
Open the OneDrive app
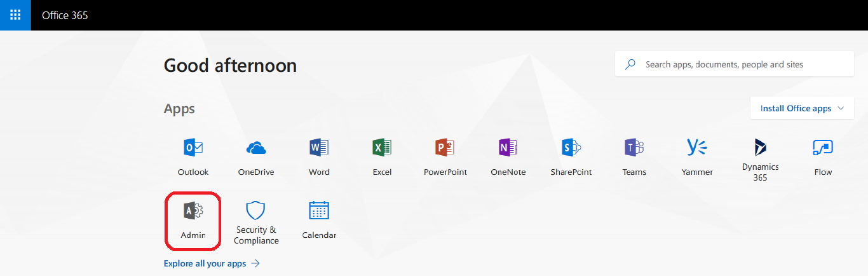(255, 156)
